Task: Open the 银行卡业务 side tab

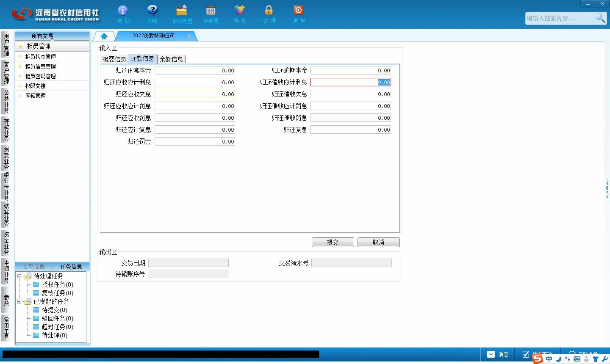Action: point(6,186)
